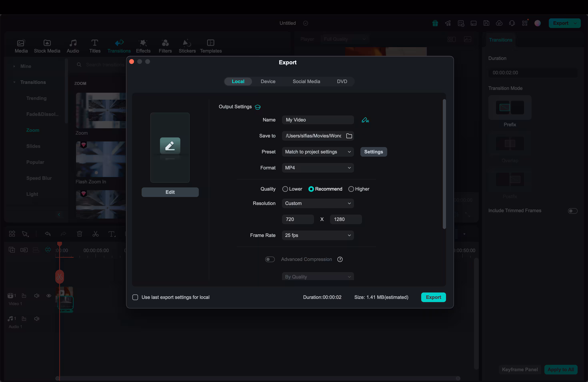The width and height of the screenshot is (588, 382).
Task: Click the export dialog vertical scrollbar
Action: (x=444, y=164)
